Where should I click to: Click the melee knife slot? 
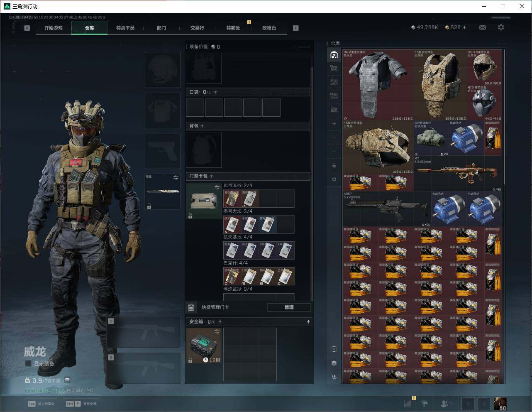pos(162,191)
